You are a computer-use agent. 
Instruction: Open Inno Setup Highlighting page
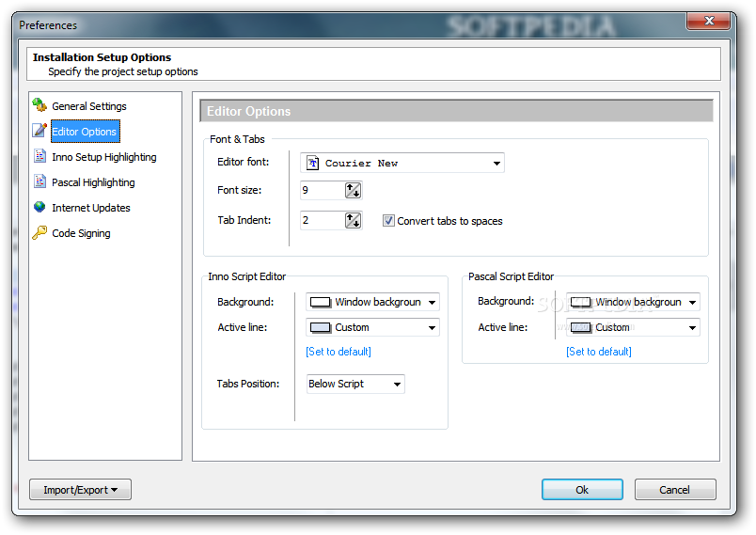(104, 157)
